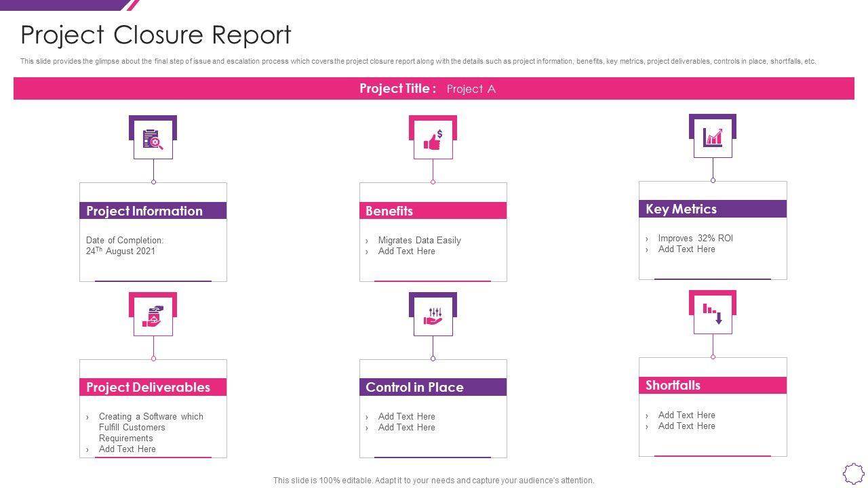This screenshot has height=488, width=868.
Task: Click the "This slide is 100% editable" footer
Action: click(x=434, y=480)
